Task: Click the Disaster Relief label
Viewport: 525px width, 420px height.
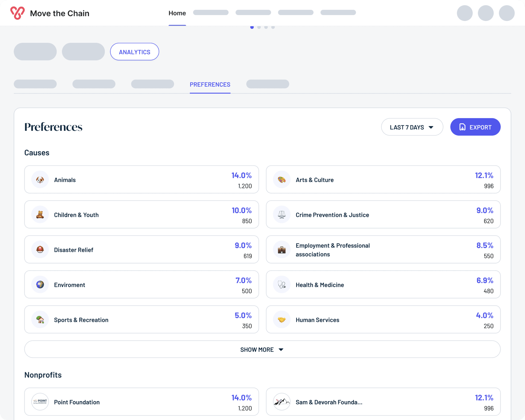Action: point(74,250)
